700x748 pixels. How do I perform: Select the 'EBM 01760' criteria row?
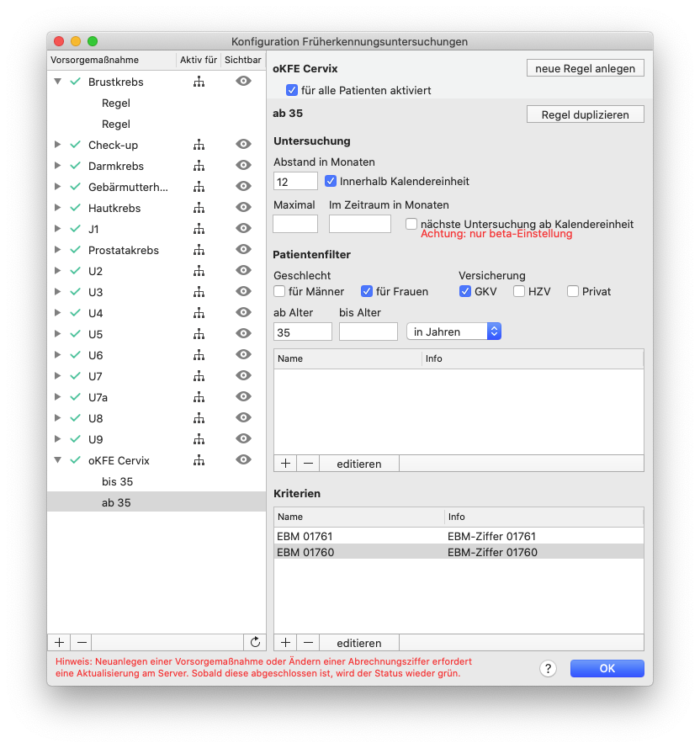[459, 552]
